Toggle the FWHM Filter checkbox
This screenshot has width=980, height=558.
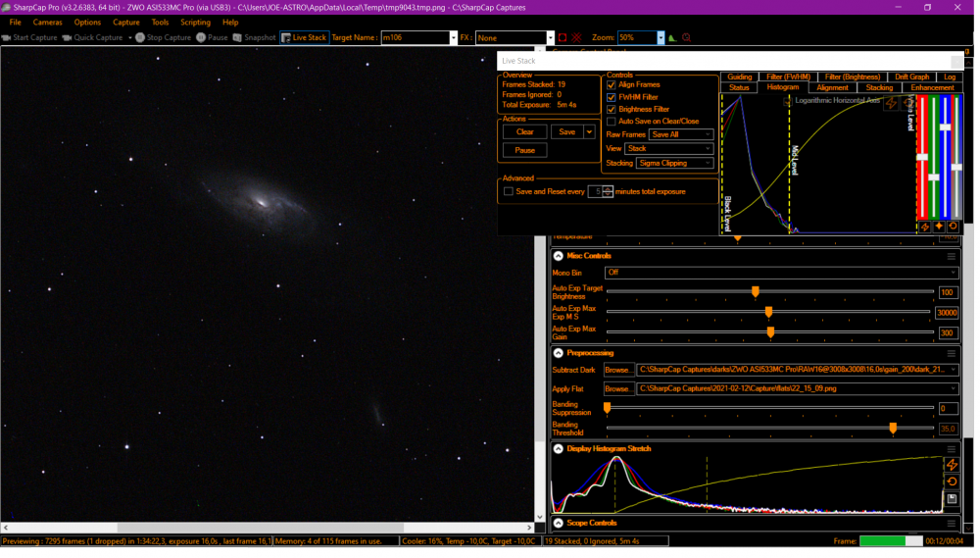tap(612, 98)
